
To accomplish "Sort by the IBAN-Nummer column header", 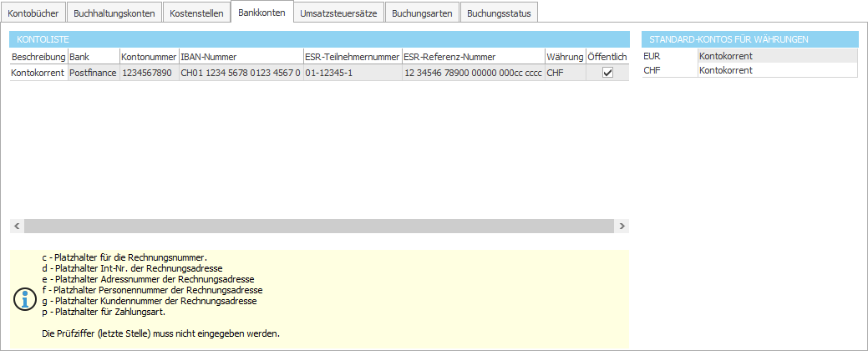I will point(240,57).
